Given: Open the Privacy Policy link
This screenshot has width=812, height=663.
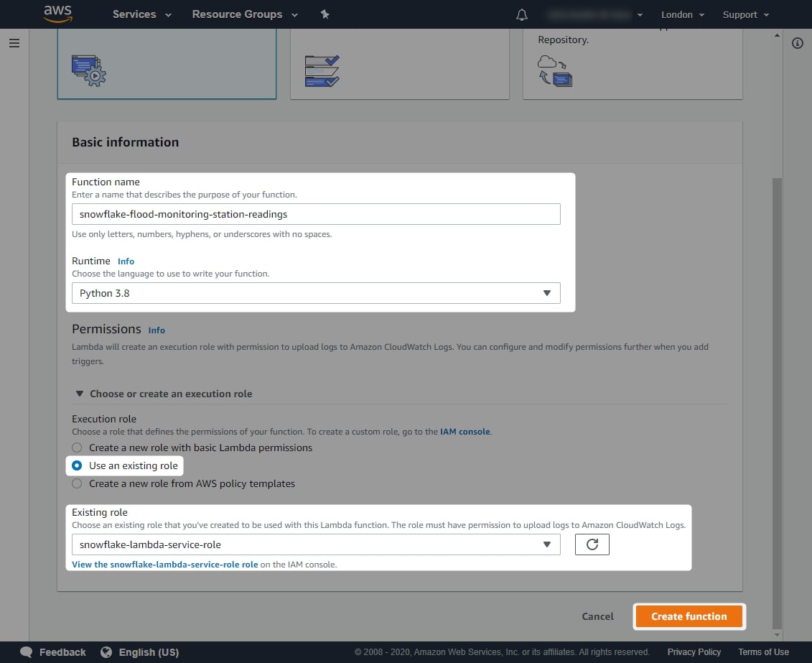Looking at the screenshot, I should tap(694, 652).
